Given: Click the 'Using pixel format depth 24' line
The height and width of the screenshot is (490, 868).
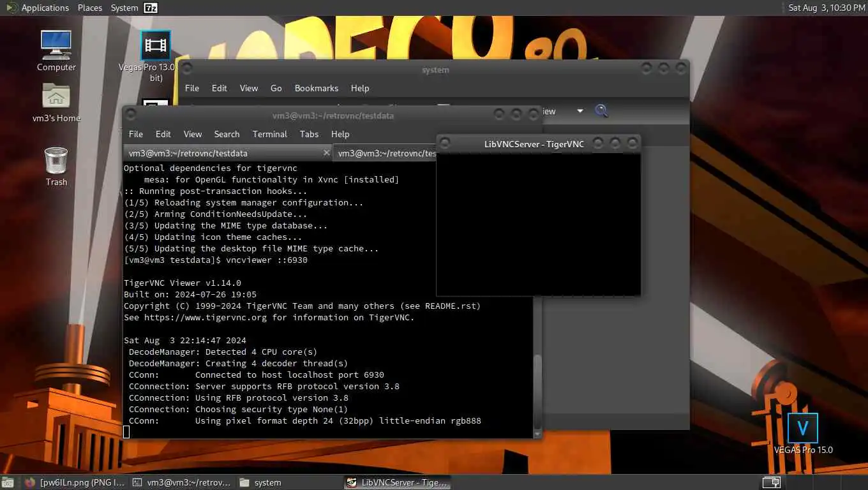Looking at the screenshot, I should (x=304, y=421).
